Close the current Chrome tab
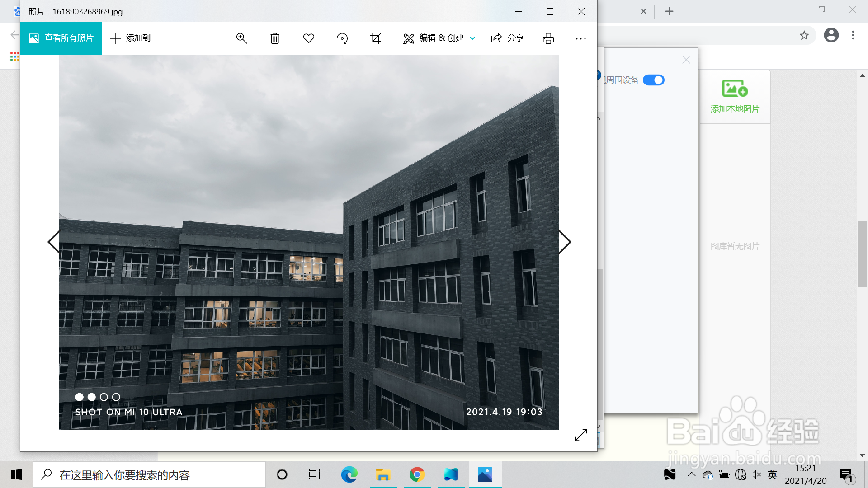This screenshot has height=488, width=868. [644, 11]
